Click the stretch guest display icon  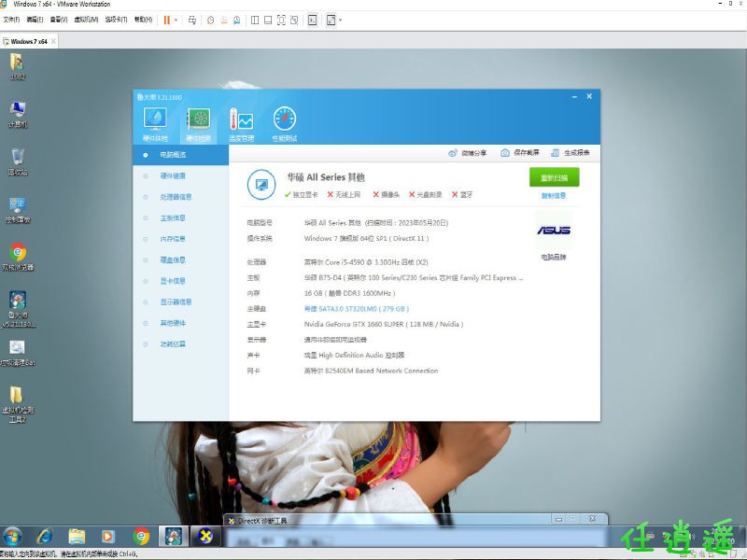[331, 20]
